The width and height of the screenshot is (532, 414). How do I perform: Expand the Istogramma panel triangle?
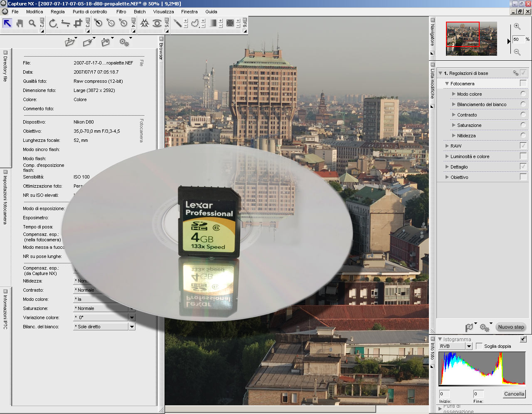click(440, 339)
